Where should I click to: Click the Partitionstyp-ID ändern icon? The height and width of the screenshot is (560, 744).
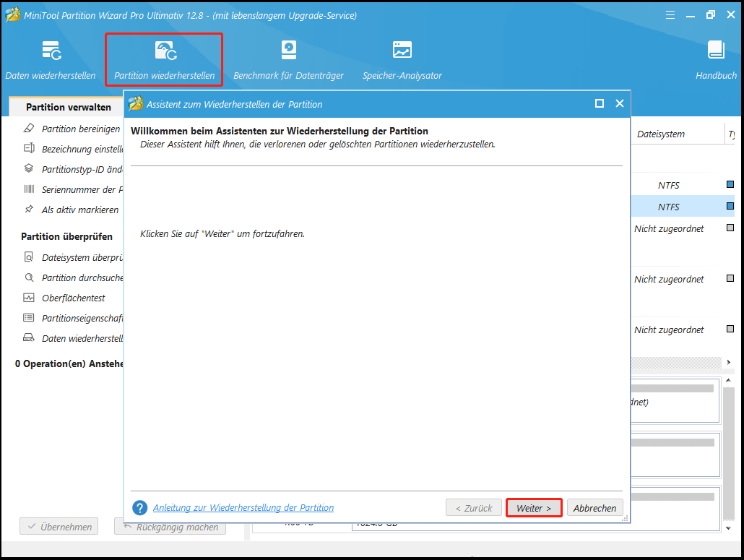[x=29, y=168]
